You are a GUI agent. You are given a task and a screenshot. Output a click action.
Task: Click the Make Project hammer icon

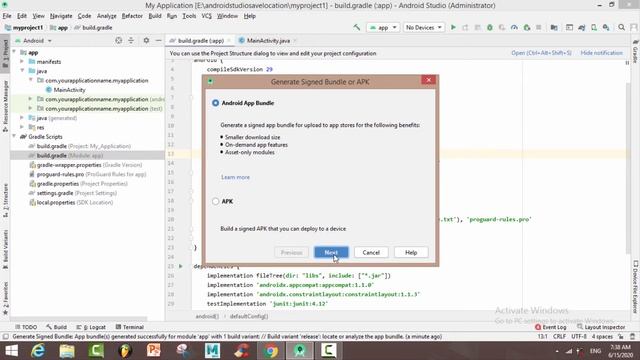point(357,27)
